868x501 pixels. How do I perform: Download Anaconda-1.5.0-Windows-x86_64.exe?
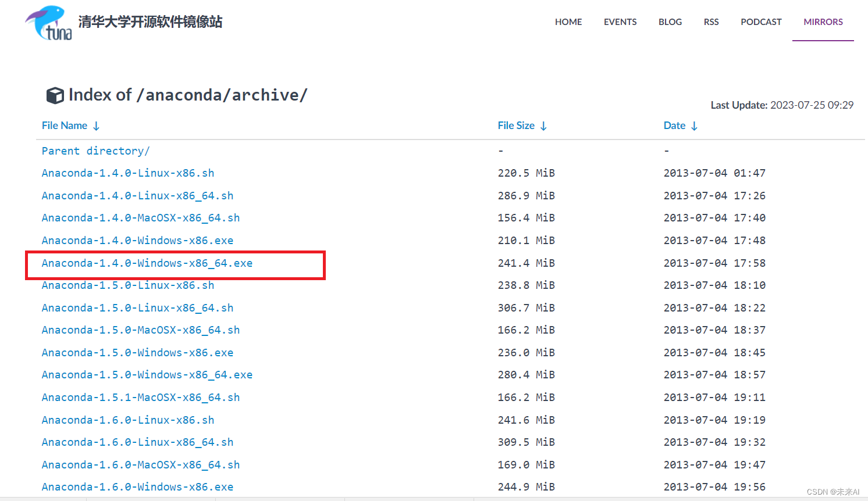point(147,375)
